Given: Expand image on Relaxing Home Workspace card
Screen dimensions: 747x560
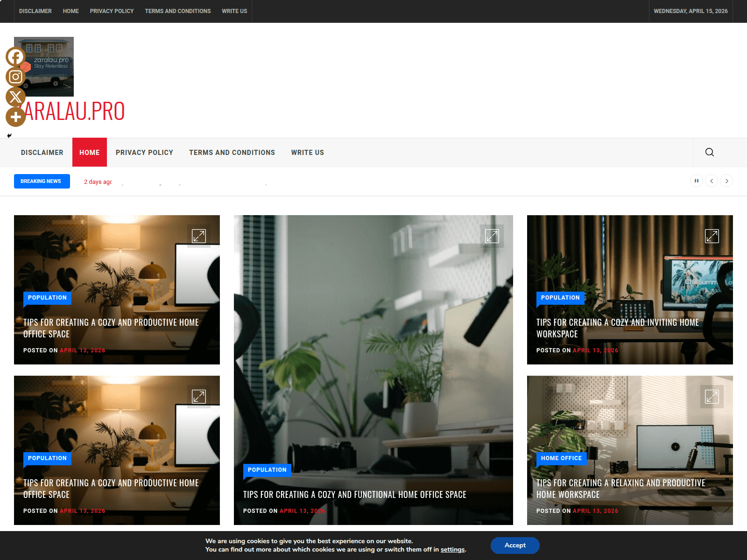Looking at the screenshot, I should click(712, 397).
